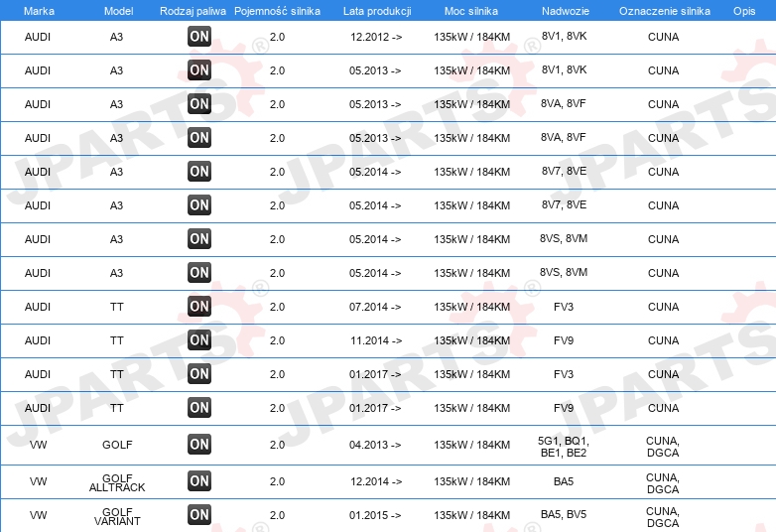Screen dimensions: 776x532
Task: Select the 01.2017 -> date in the FV3 row
Action: [x=375, y=374]
